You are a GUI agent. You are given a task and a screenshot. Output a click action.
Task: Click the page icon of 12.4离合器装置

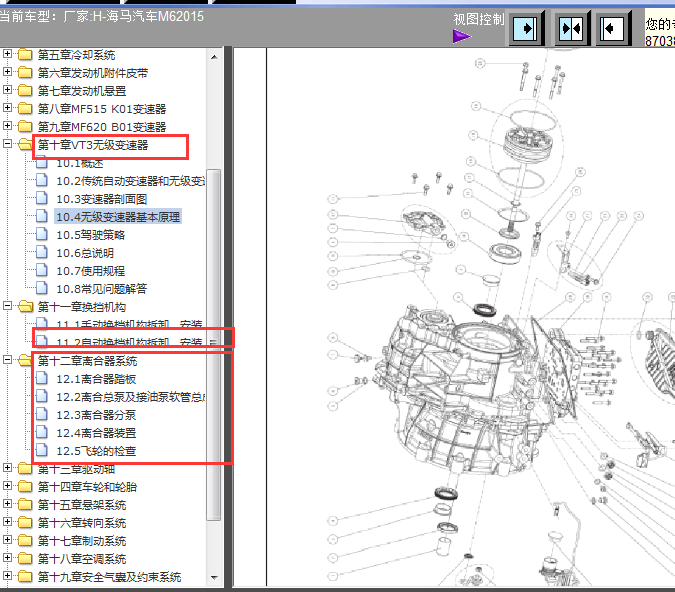click(42, 432)
